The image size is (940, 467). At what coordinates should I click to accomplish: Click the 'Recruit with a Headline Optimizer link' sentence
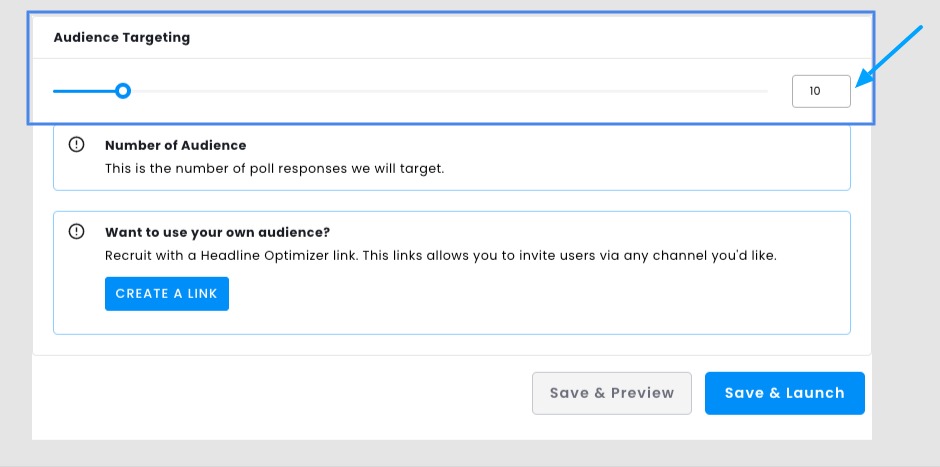click(243, 256)
